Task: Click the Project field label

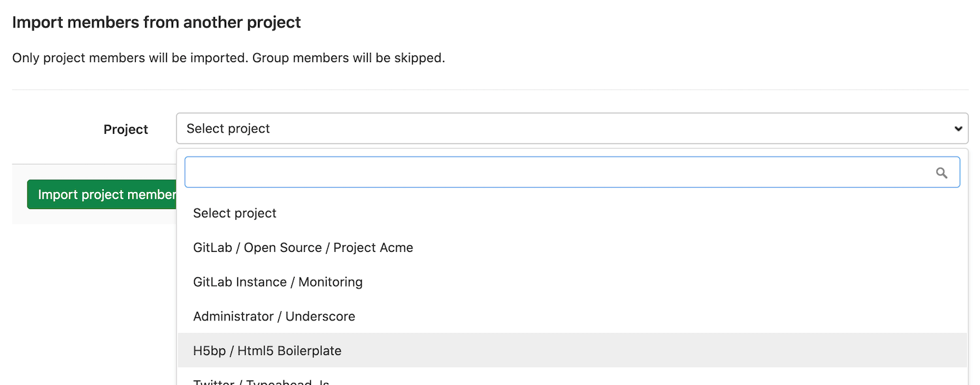Action: point(125,129)
